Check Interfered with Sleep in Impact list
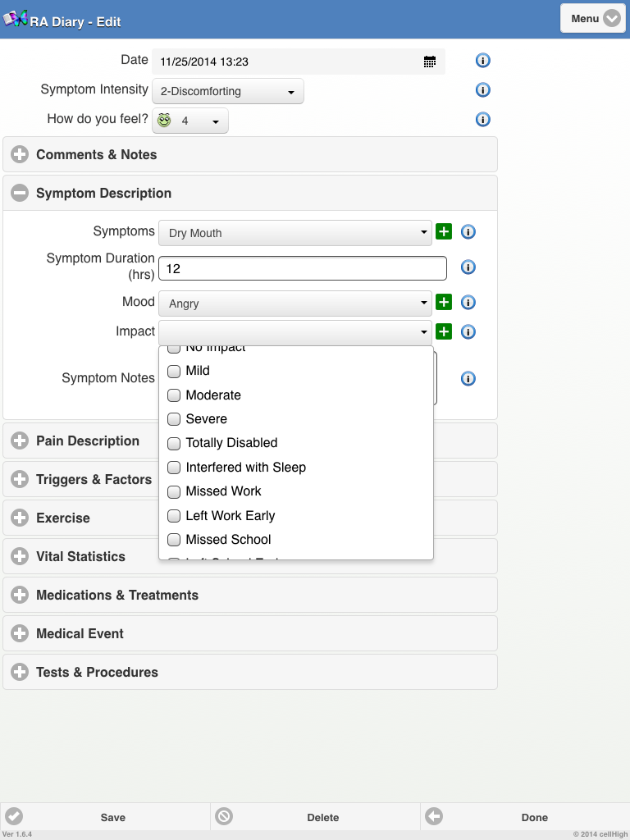 pos(174,468)
